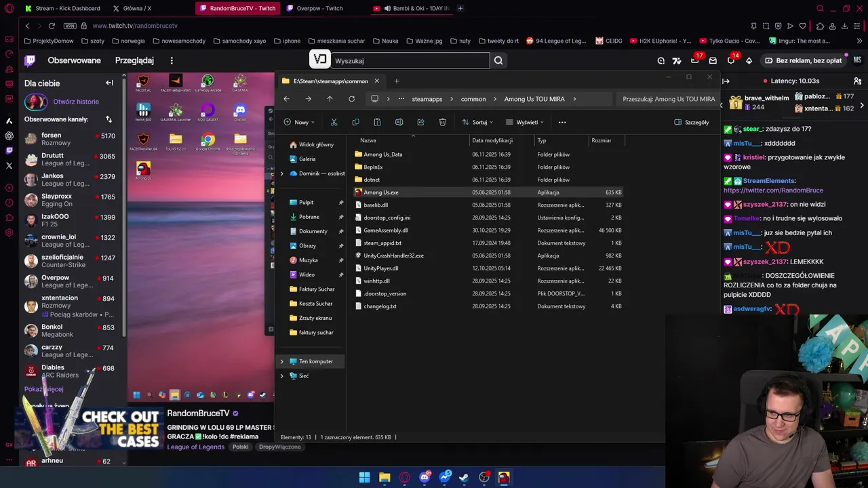
Task: Click the Copy icon in Explorer toolbar
Action: (x=355, y=122)
